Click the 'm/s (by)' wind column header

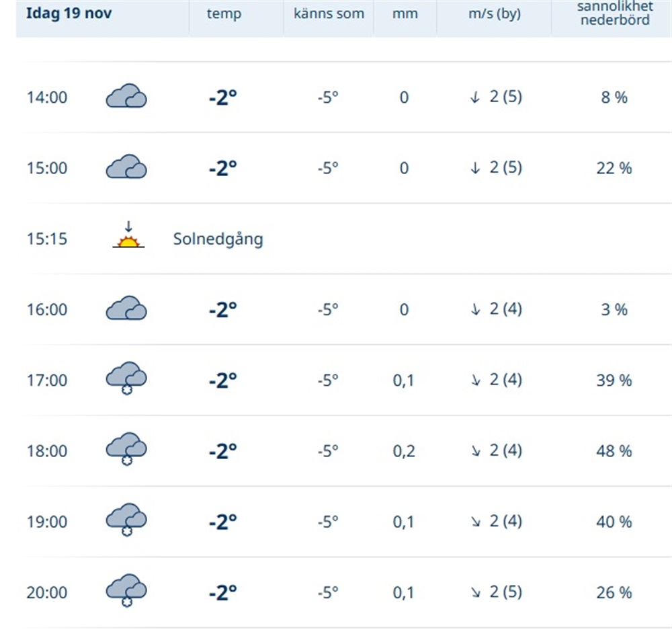click(x=495, y=13)
